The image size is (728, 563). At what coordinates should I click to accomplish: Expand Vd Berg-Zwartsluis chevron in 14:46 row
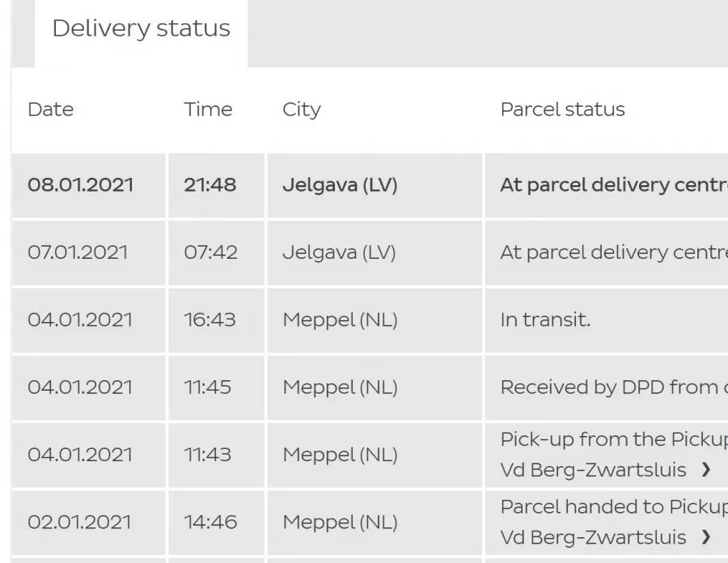click(705, 537)
